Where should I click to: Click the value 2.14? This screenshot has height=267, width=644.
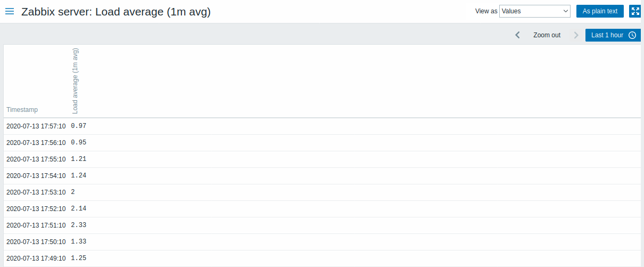click(78, 208)
